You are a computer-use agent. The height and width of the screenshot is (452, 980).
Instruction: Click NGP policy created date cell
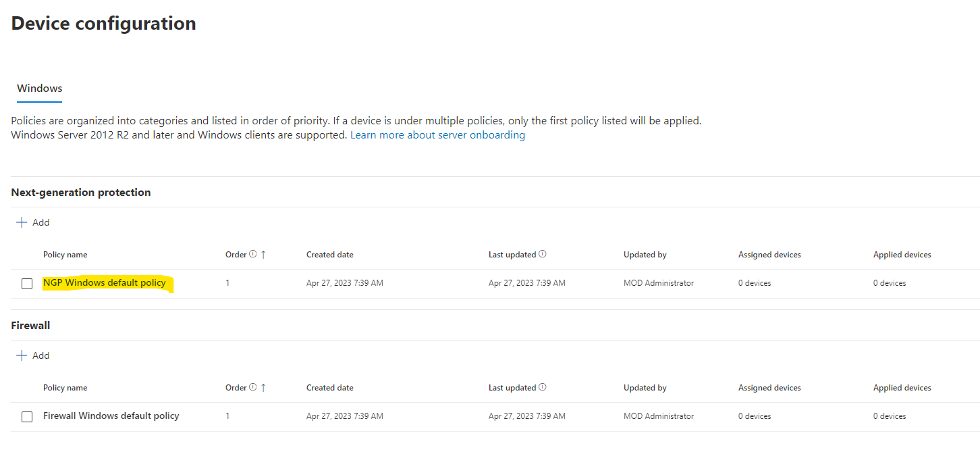[345, 283]
